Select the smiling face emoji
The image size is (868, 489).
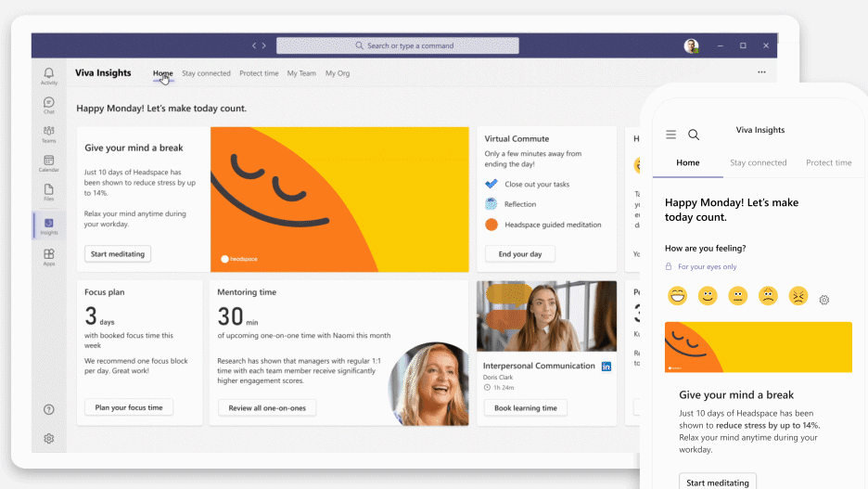pos(708,296)
